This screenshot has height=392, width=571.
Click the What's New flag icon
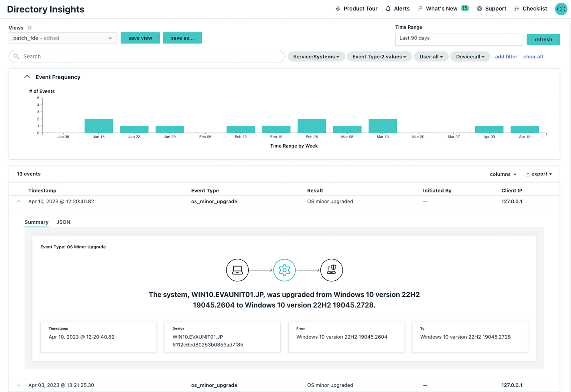[x=420, y=9]
